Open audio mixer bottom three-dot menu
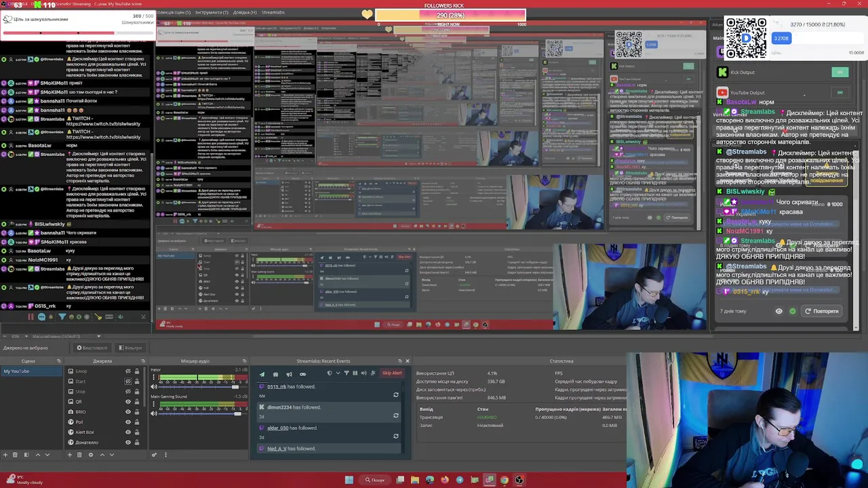 tap(165, 455)
